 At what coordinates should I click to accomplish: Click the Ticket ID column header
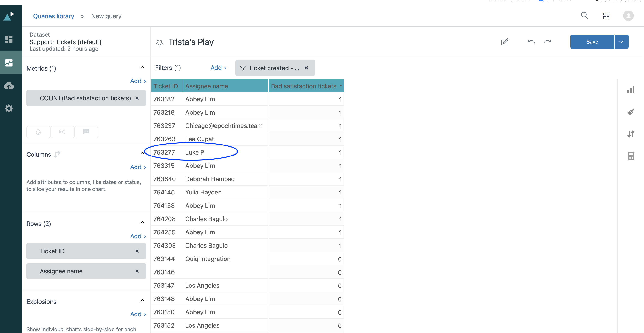[165, 86]
